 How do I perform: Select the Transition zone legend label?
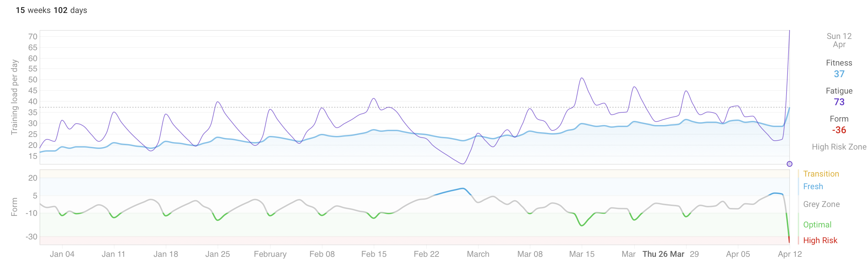coord(821,174)
